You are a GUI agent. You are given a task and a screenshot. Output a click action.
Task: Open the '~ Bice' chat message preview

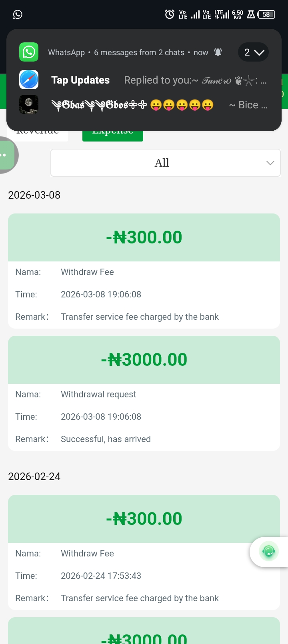(248, 105)
